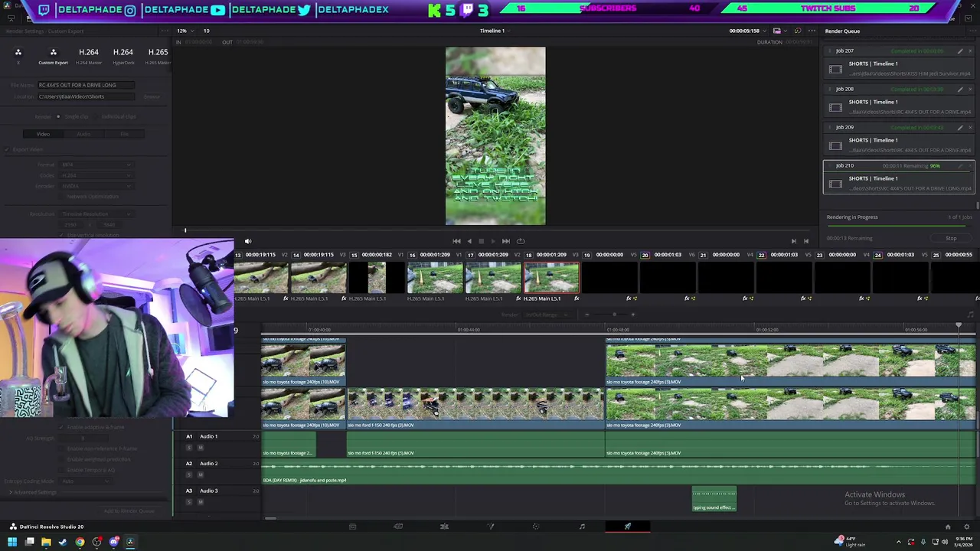Edit Job 207 with pencil icon
This screenshot has width=980, height=551.
tap(960, 51)
